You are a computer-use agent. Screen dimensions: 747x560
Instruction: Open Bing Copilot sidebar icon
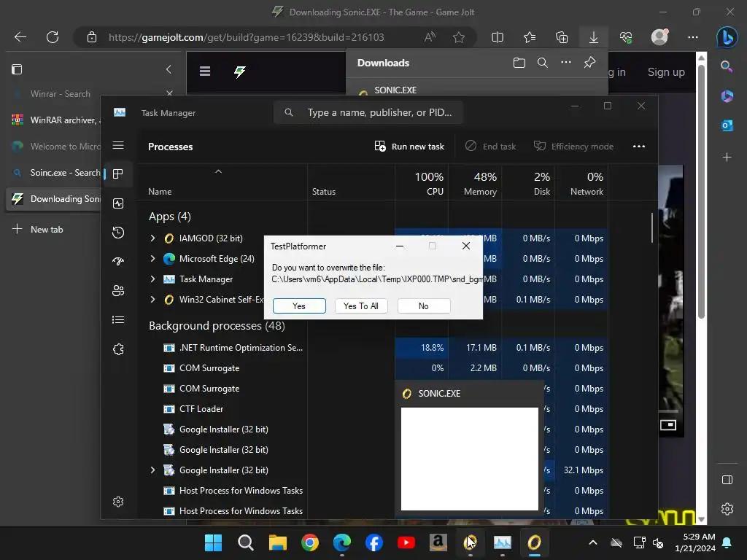(x=727, y=37)
